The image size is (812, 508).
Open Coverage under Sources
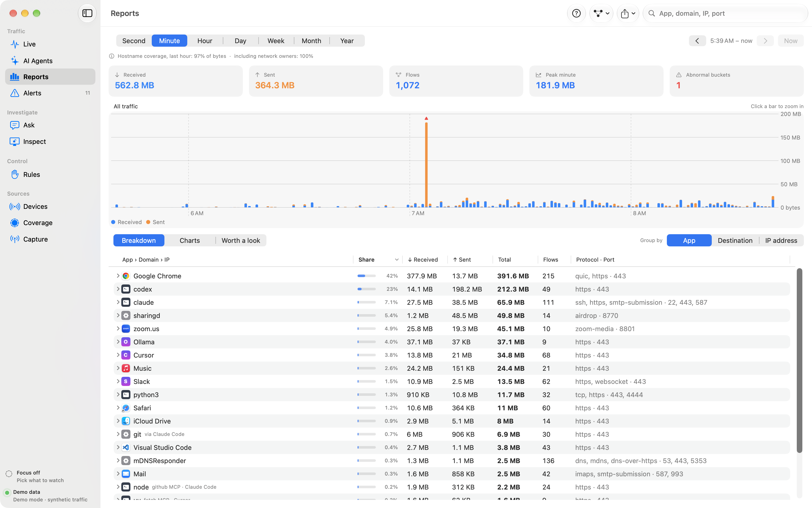[x=50, y=223]
